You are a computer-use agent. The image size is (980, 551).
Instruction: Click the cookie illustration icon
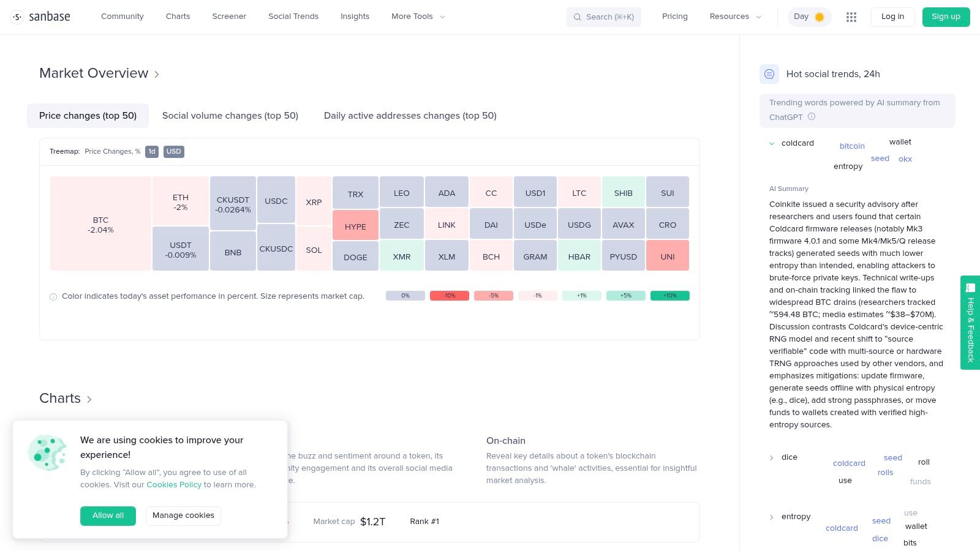click(47, 453)
